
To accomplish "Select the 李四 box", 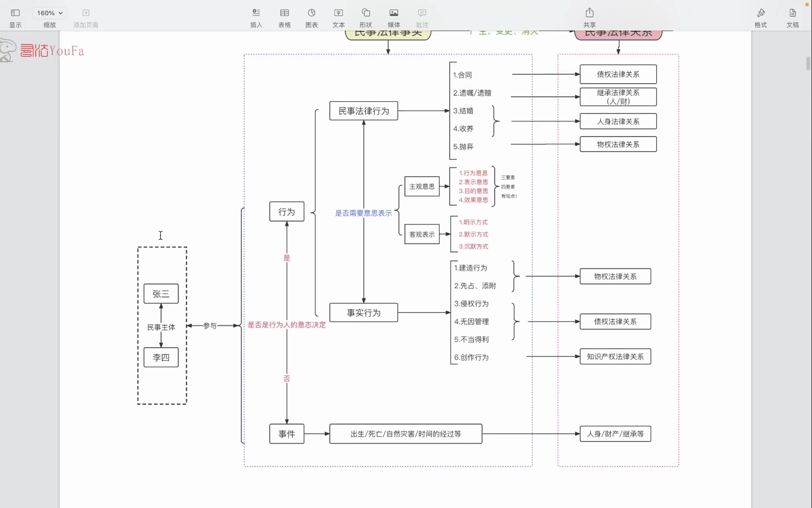I will (161, 357).
